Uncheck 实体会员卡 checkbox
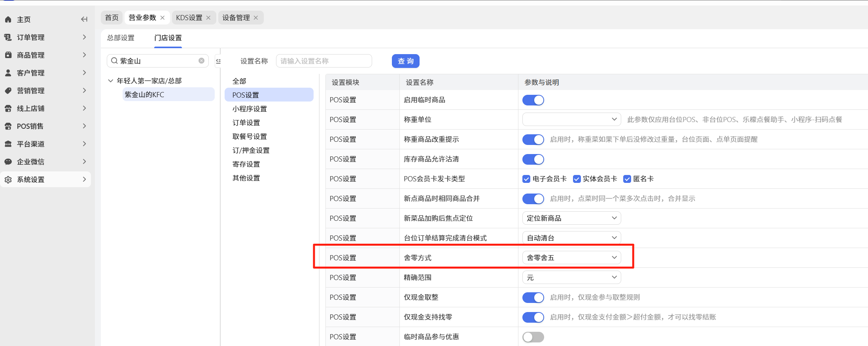The height and width of the screenshot is (346, 868). pos(577,179)
